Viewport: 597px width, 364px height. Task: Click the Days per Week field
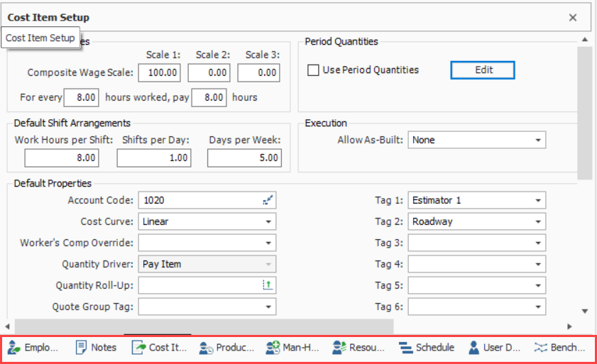(x=244, y=158)
